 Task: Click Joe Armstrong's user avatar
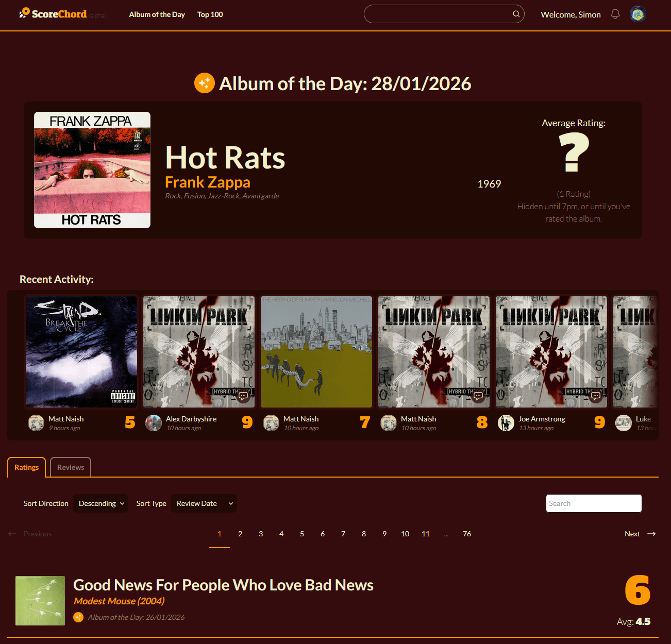506,423
